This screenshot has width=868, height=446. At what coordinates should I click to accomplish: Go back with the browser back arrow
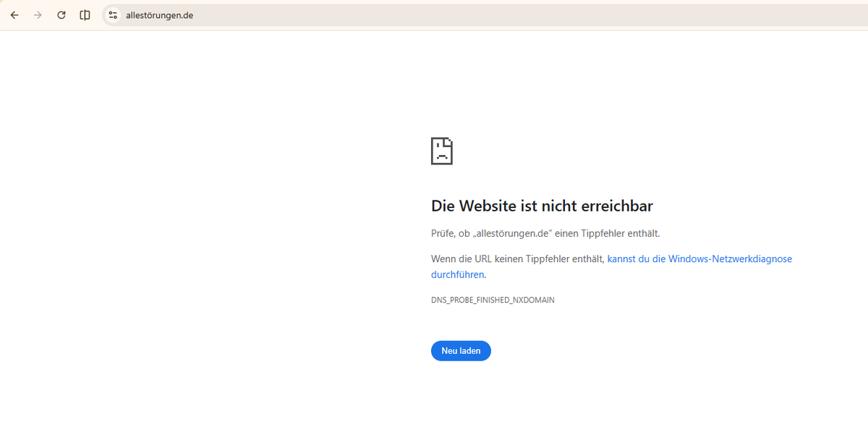click(14, 15)
